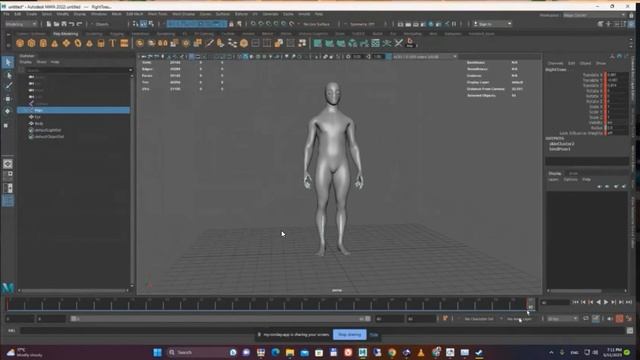Screen dimensions: 640x360
Task: Open the Windows Start menu
Action: click(x=158, y=353)
